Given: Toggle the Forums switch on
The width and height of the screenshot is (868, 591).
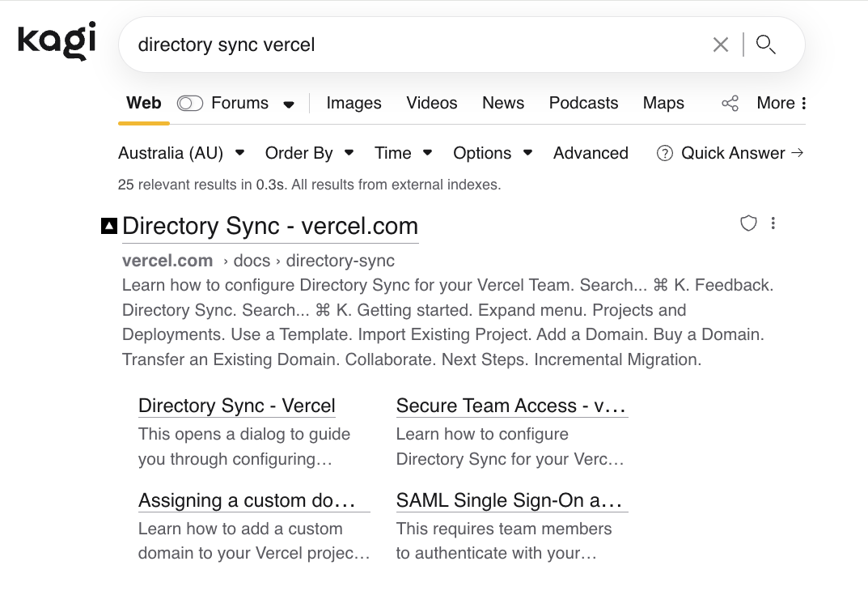Looking at the screenshot, I should coord(190,104).
